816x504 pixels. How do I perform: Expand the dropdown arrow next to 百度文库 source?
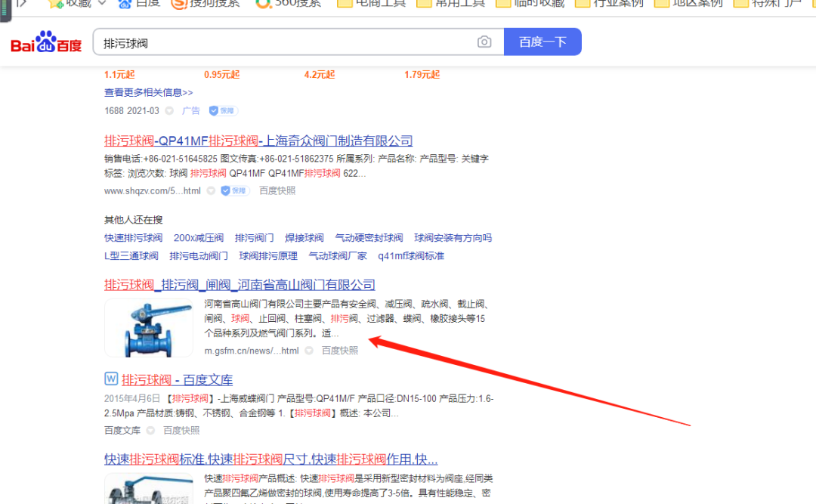(x=150, y=431)
